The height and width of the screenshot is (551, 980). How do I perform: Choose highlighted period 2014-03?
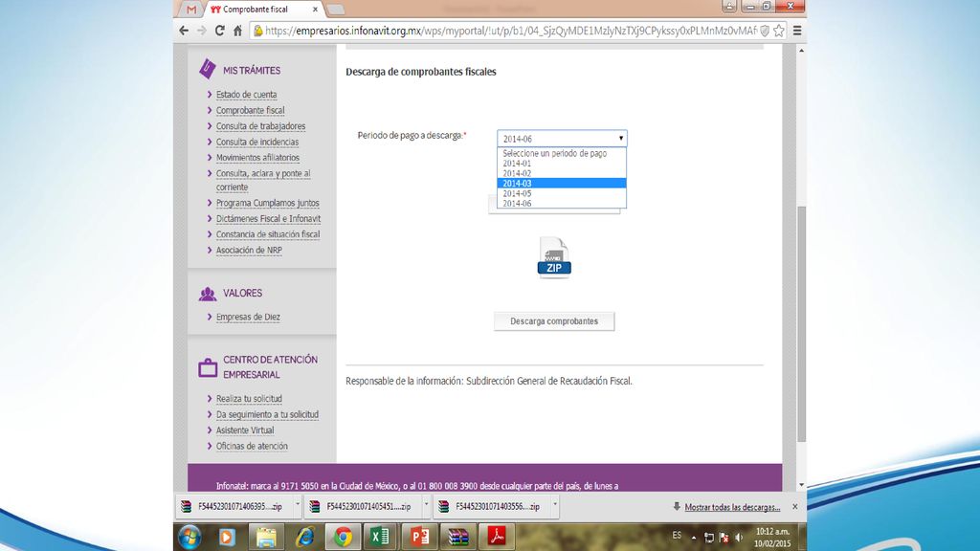click(x=561, y=183)
